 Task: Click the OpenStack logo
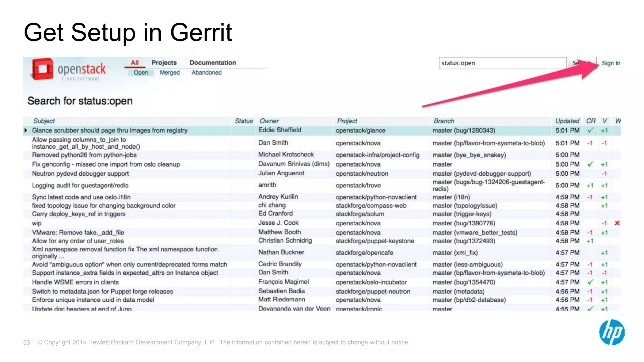[69, 69]
